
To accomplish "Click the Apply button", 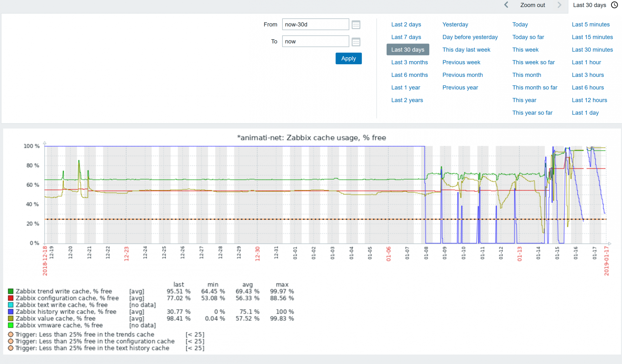I will point(348,59).
